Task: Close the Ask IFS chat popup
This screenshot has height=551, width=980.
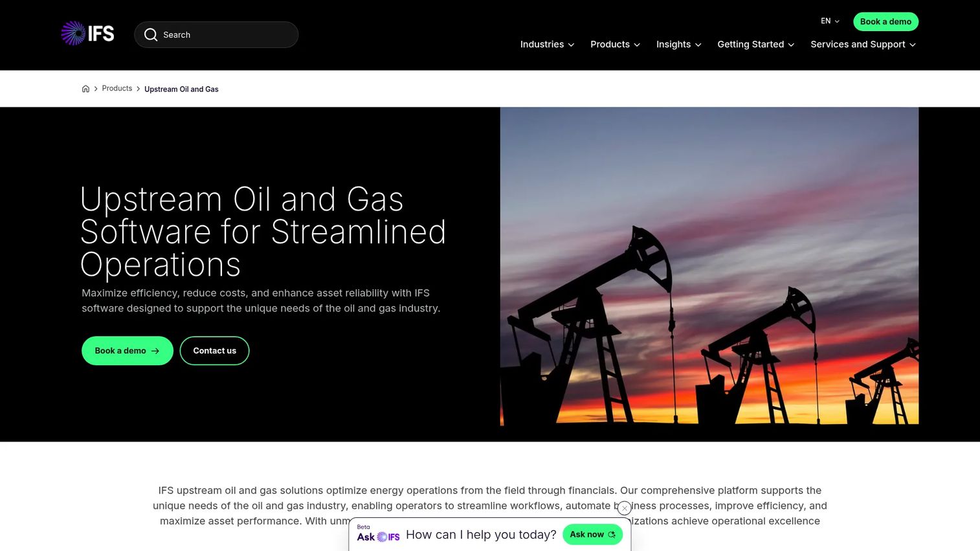Action: click(625, 508)
